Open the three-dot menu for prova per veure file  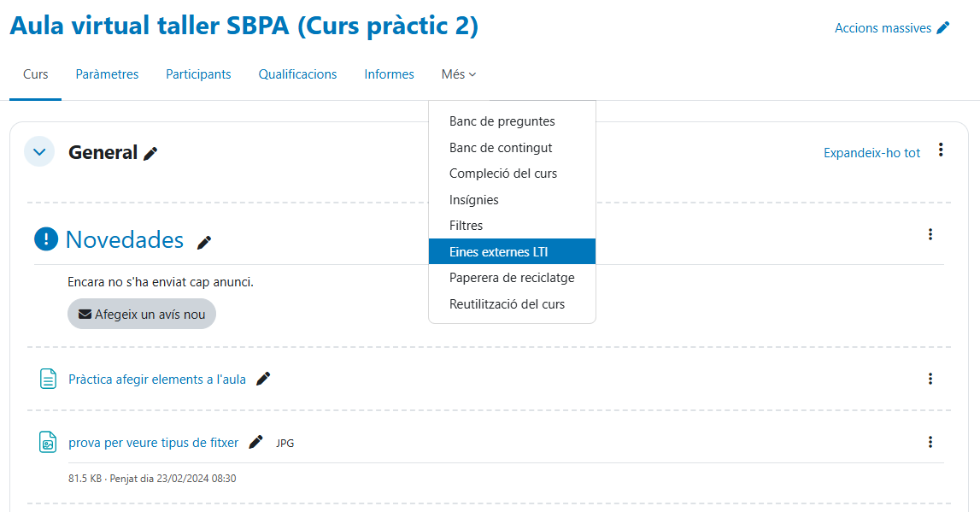(x=930, y=442)
